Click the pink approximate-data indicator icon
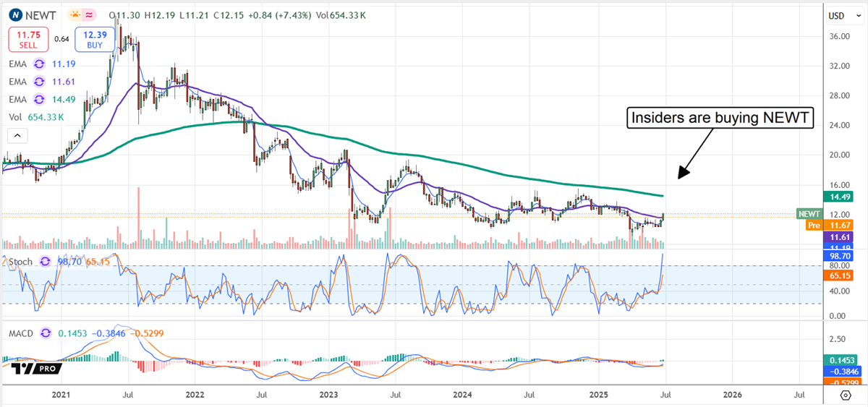 click(x=91, y=15)
